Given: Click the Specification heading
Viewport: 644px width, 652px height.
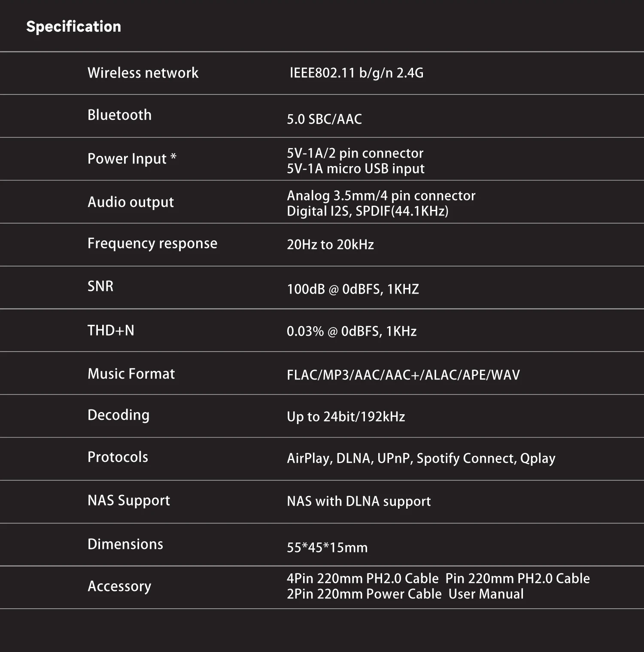Looking at the screenshot, I should point(73,27).
